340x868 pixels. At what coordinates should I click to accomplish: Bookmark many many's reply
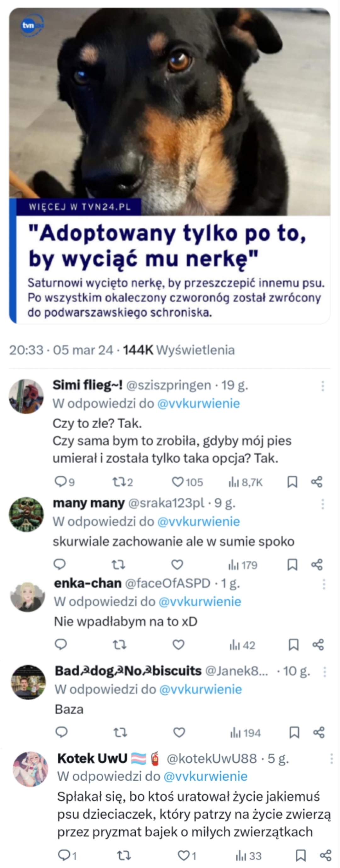[x=292, y=565]
